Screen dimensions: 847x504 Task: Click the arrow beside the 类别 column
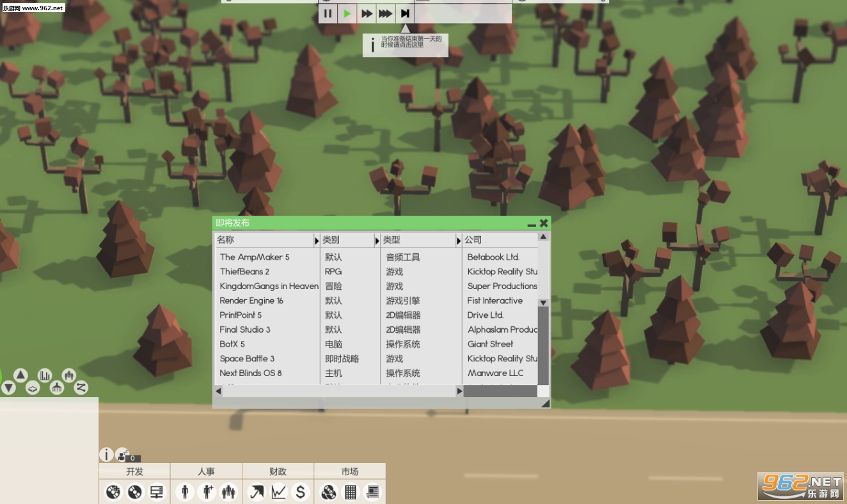377,240
